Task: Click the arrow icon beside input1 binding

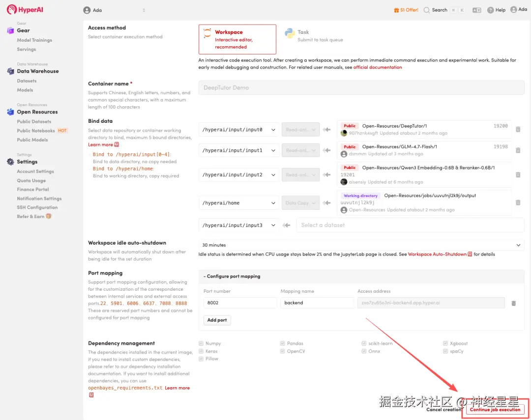Action: point(326,150)
